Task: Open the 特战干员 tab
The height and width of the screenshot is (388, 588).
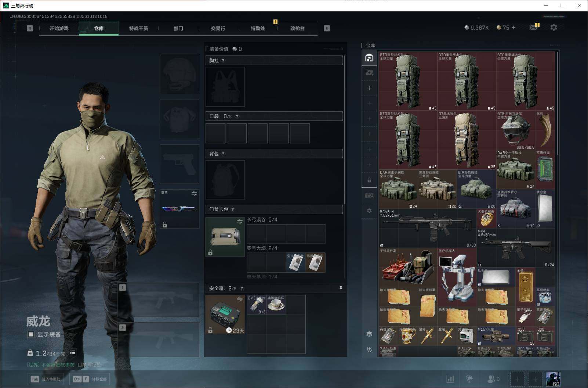Action: tap(138, 28)
